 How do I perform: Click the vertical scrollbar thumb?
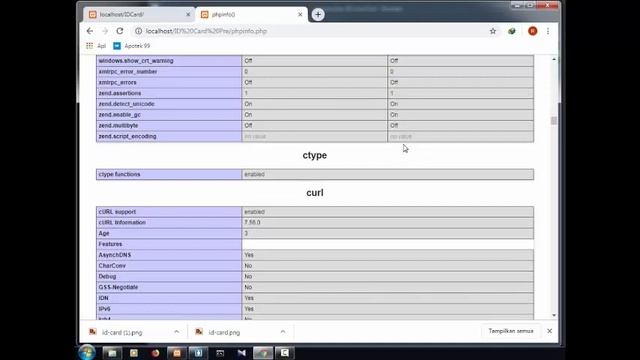click(x=554, y=120)
